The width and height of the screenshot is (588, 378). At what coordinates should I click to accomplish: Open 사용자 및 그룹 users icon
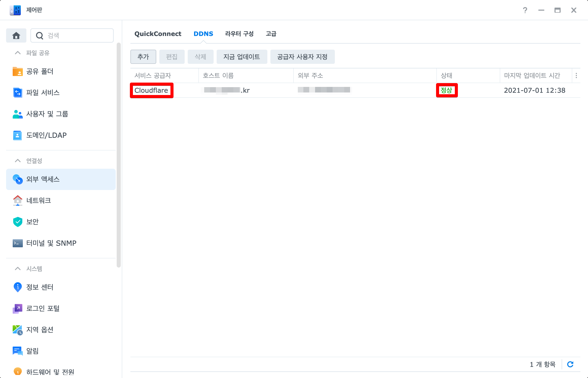(x=18, y=114)
